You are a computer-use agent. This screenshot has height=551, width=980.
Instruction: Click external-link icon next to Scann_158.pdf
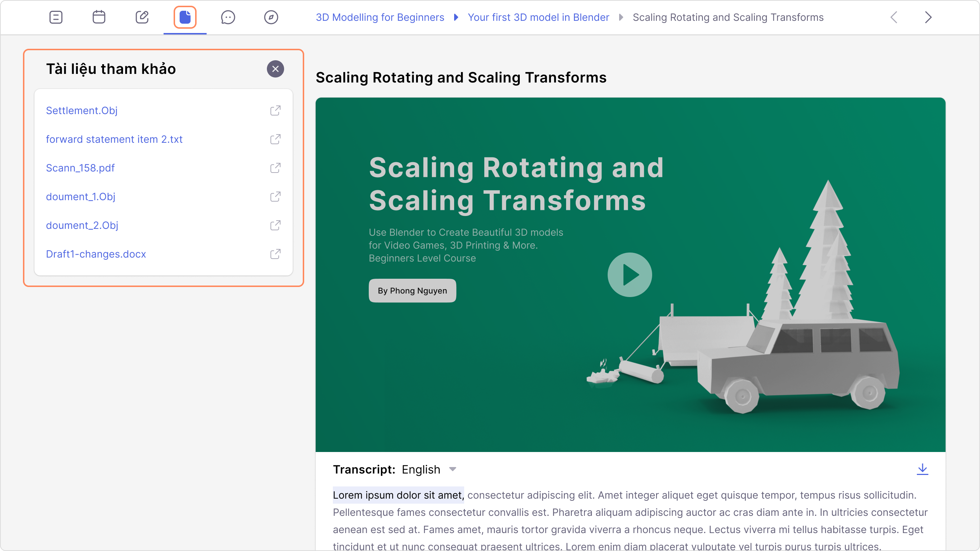click(x=275, y=168)
